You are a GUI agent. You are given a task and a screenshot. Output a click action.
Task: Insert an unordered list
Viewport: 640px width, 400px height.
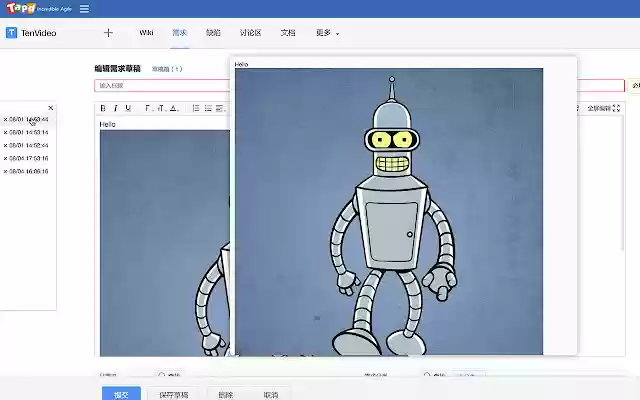tap(208, 108)
